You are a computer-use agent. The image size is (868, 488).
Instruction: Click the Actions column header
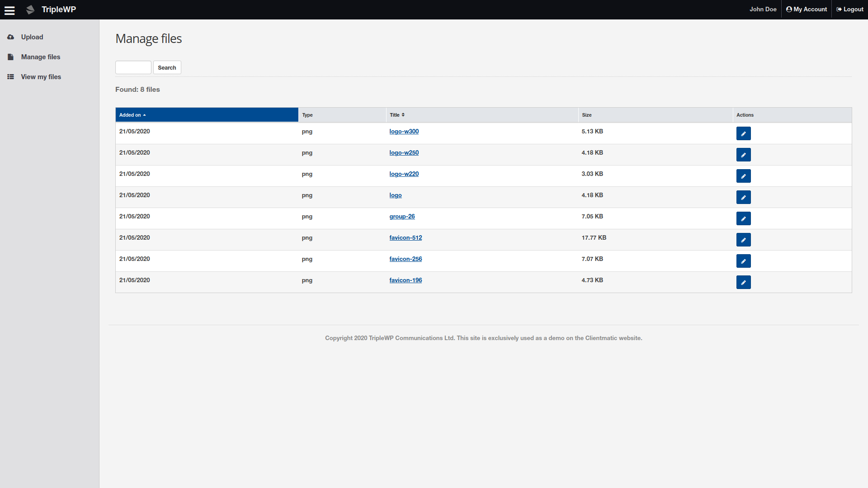tap(792, 115)
